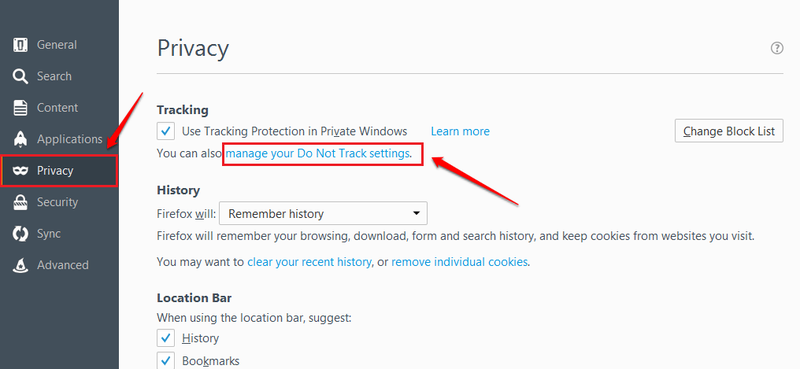Select the Advanced label in the sidebar
This screenshot has height=369, width=800.
[63, 265]
